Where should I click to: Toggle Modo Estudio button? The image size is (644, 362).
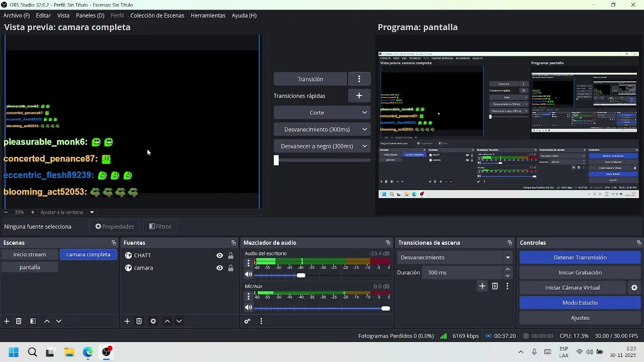click(x=580, y=303)
